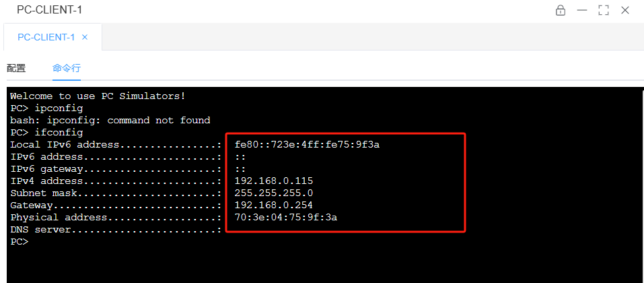Close the window with the top-right X
The height and width of the screenshot is (283, 644).
point(625,10)
